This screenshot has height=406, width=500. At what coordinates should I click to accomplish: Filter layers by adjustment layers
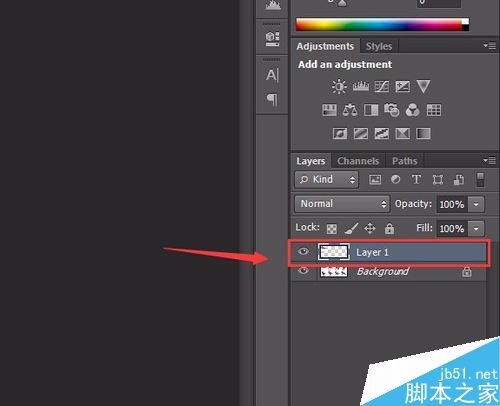[396, 180]
